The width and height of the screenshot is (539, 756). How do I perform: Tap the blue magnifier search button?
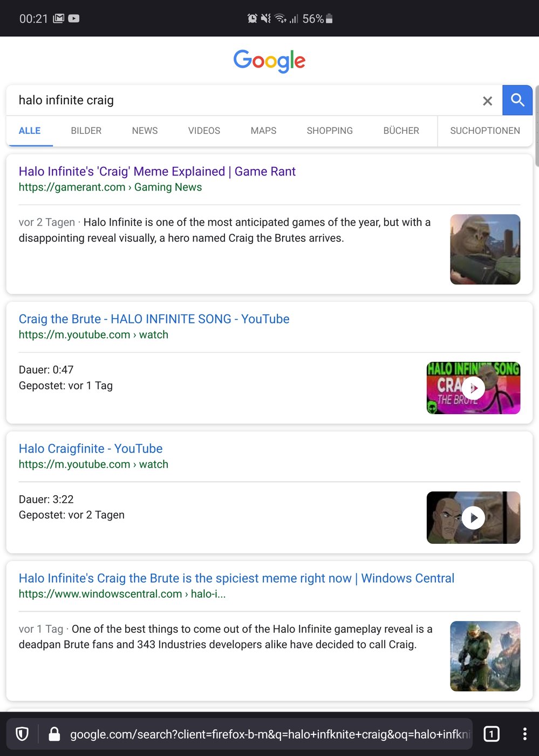(517, 100)
